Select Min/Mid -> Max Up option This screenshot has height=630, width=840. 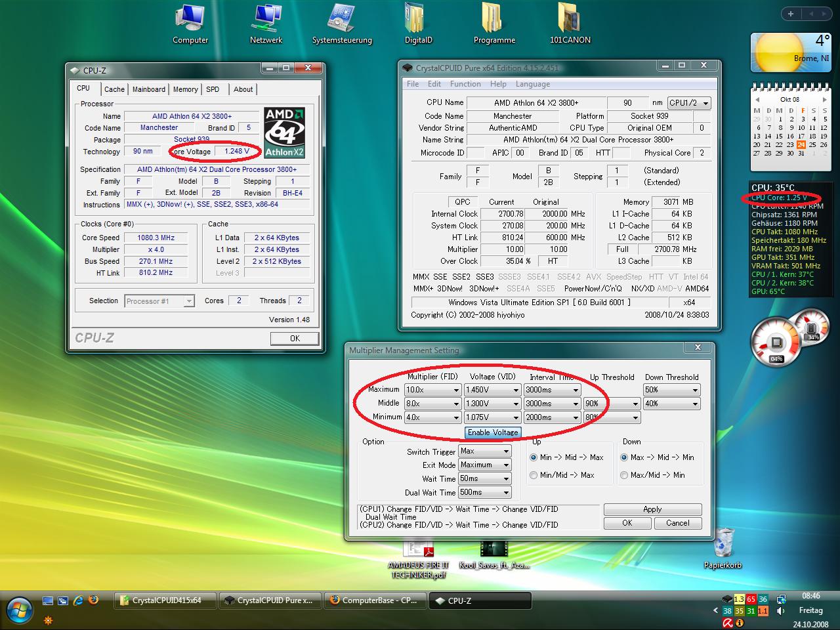click(534, 475)
